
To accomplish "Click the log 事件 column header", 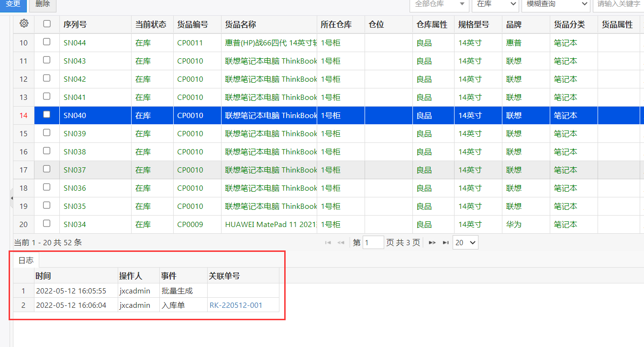I will [x=183, y=276].
